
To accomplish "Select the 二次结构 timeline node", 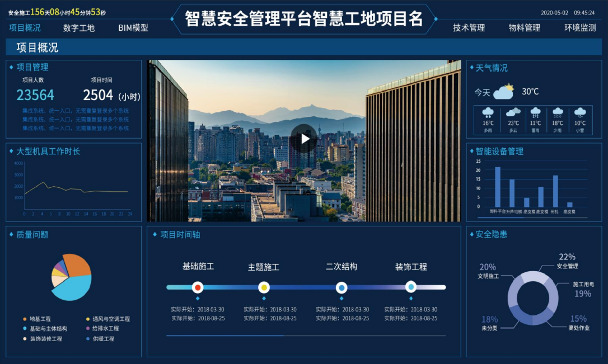I will pos(342,287).
